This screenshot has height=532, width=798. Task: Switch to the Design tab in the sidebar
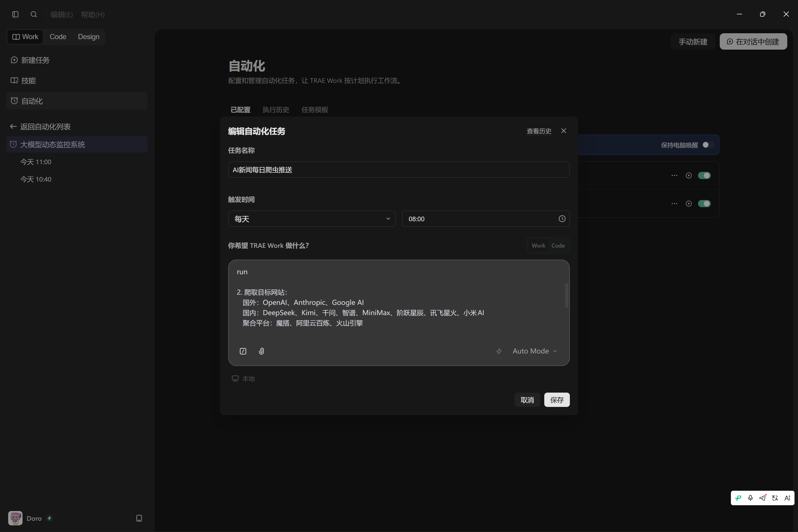(x=88, y=37)
